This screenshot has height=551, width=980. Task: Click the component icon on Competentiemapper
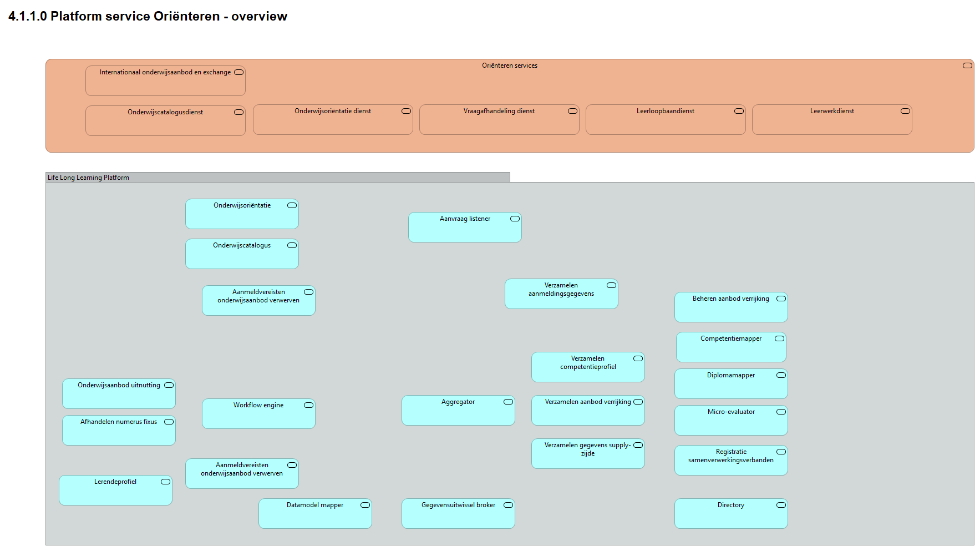779,338
